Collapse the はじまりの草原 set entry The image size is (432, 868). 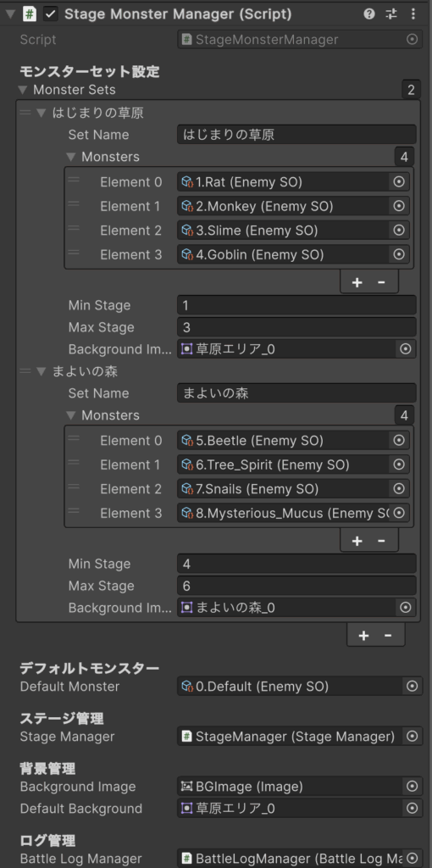[x=41, y=113]
